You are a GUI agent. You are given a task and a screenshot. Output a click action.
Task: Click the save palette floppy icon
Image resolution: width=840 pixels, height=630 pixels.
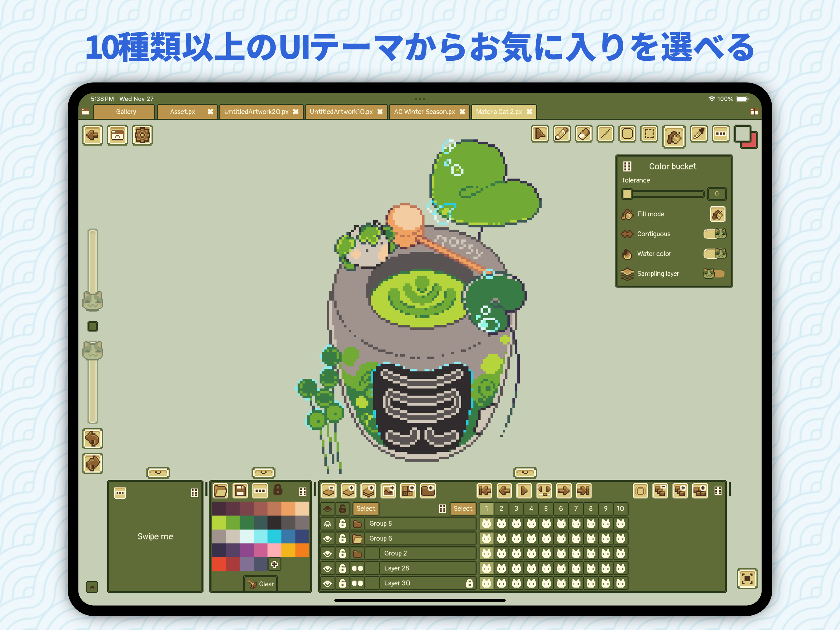[x=240, y=491]
